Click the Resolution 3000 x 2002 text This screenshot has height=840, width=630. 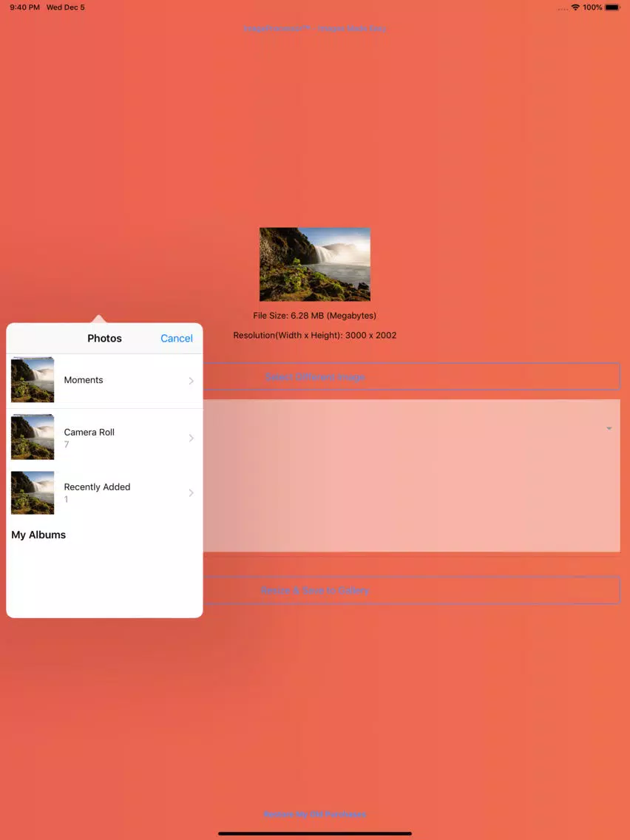click(315, 336)
